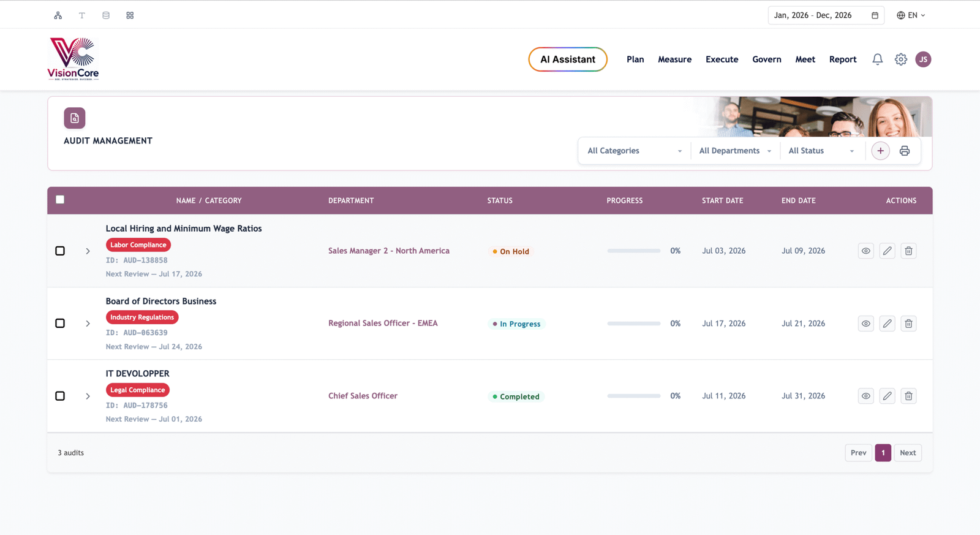The width and height of the screenshot is (980, 535).
Task: Check the Board of Directors Business row
Action: pyautogui.click(x=60, y=324)
